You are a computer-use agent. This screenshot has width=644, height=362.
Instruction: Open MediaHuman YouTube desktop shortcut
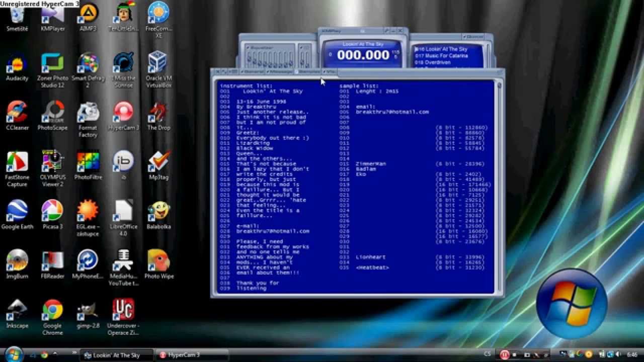click(x=123, y=268)
